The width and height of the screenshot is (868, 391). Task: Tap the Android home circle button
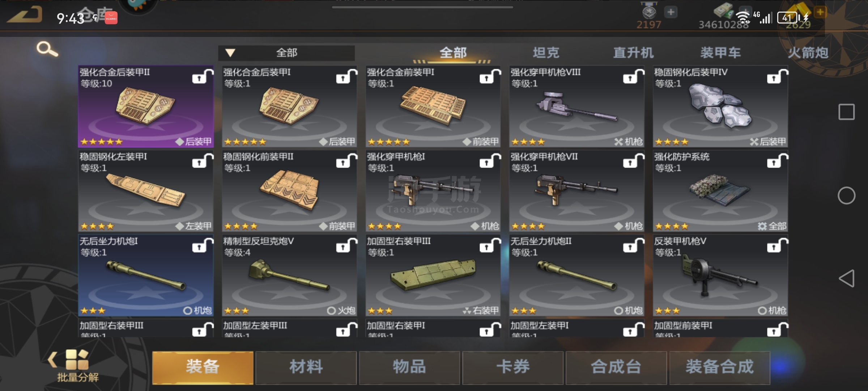(846, 195)
